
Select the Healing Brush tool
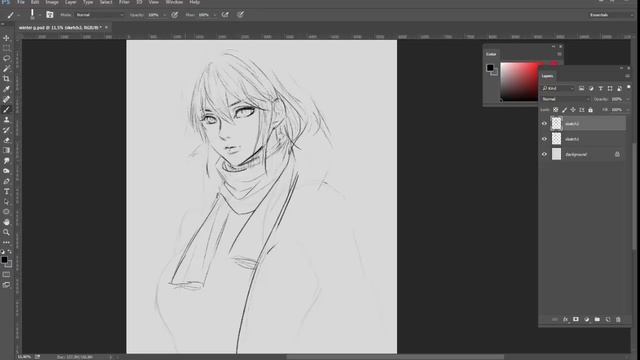(6, 99)
